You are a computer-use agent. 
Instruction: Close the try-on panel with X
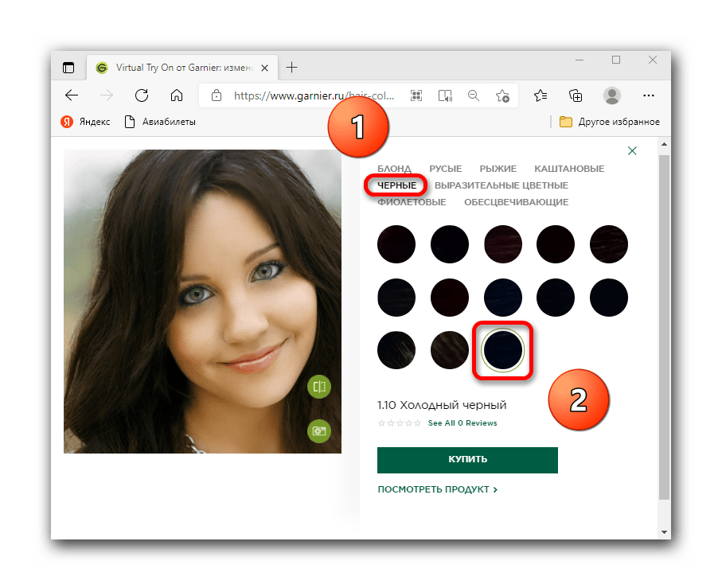pos(632,150)
